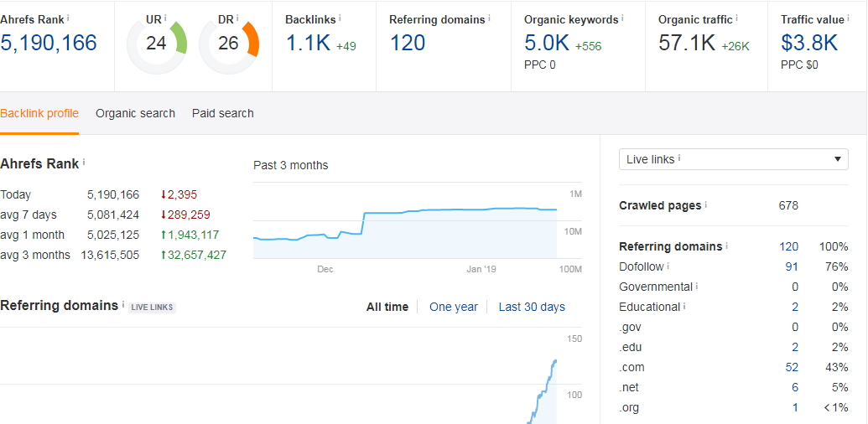Open the Live links dropdown
868x424 pixels.
(733, 159)
